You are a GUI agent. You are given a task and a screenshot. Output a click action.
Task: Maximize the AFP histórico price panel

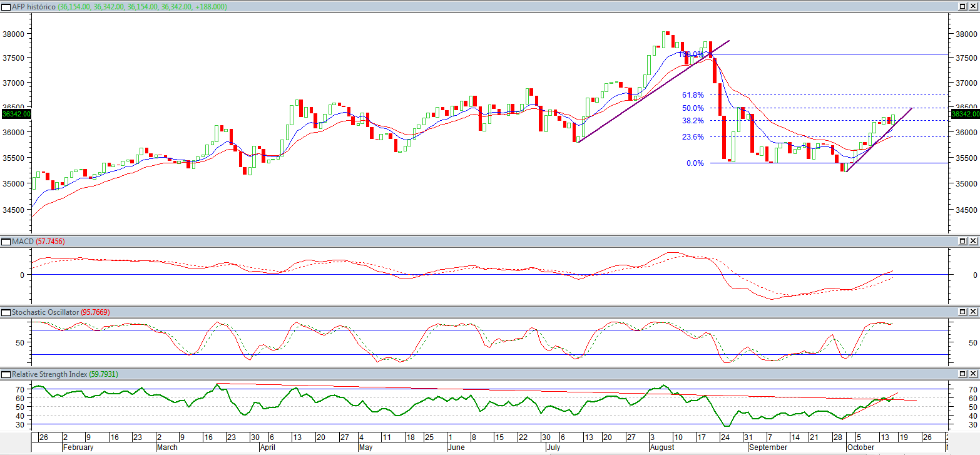pos(963,6)
